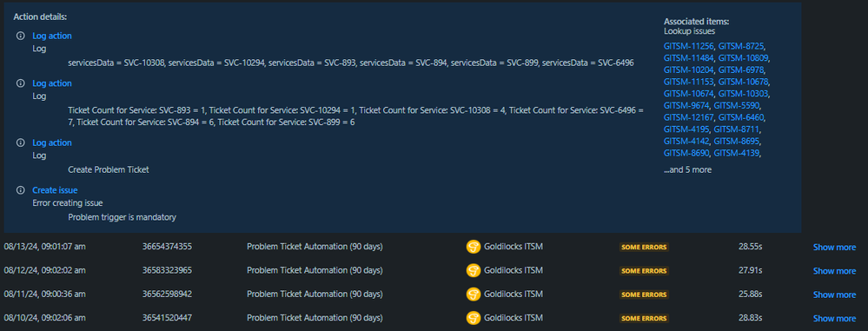Open issue GITSM-4142

[686, 141]
